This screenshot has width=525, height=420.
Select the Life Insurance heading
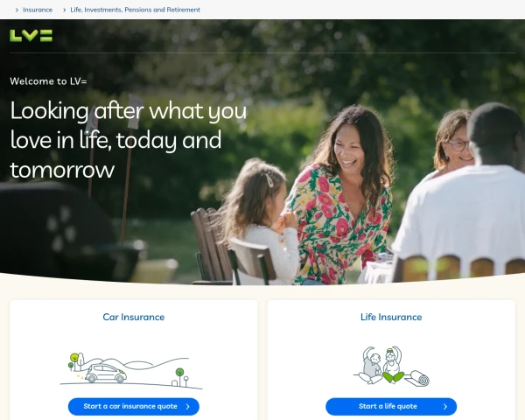(391, 317)
